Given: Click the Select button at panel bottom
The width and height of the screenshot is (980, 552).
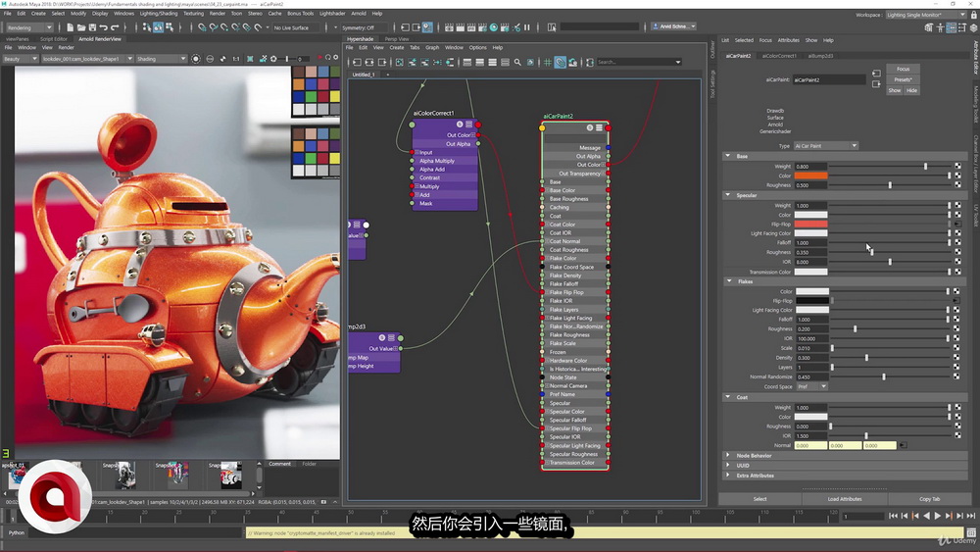Looking at the screenshot, I should click(760, 499).
